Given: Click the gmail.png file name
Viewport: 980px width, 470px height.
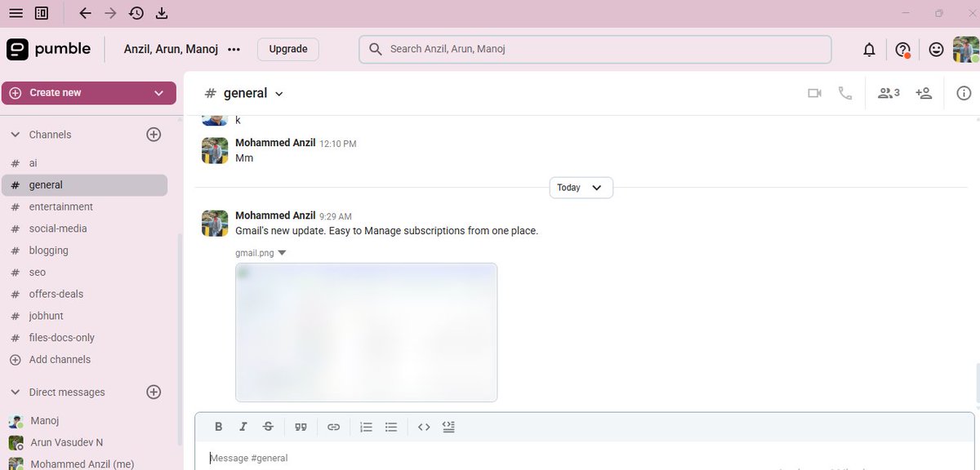Looking at the screenshot, I should click(x=255, y=253).
